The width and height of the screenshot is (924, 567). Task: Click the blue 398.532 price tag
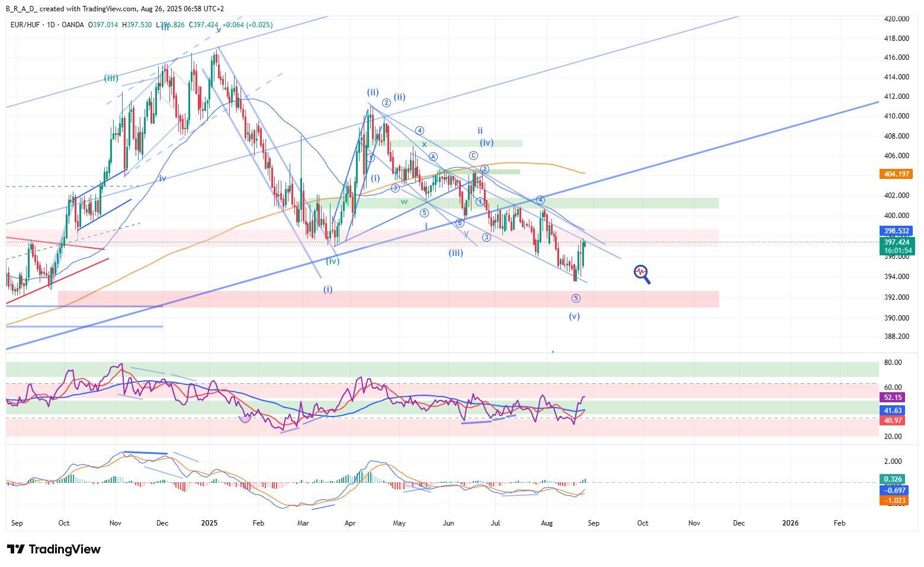896,231
